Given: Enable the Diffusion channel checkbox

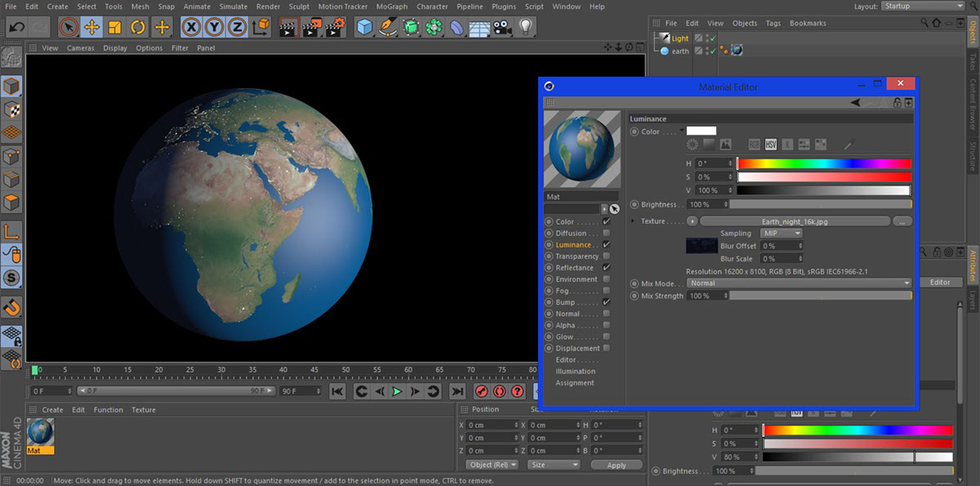Looking at the screenshot, I should 606,234.
